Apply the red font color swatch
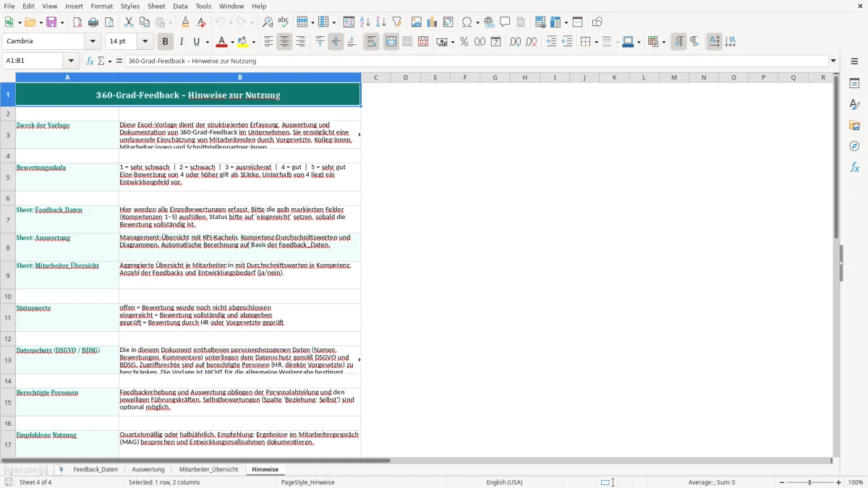 pyautogui.click(x=221, y=42)
